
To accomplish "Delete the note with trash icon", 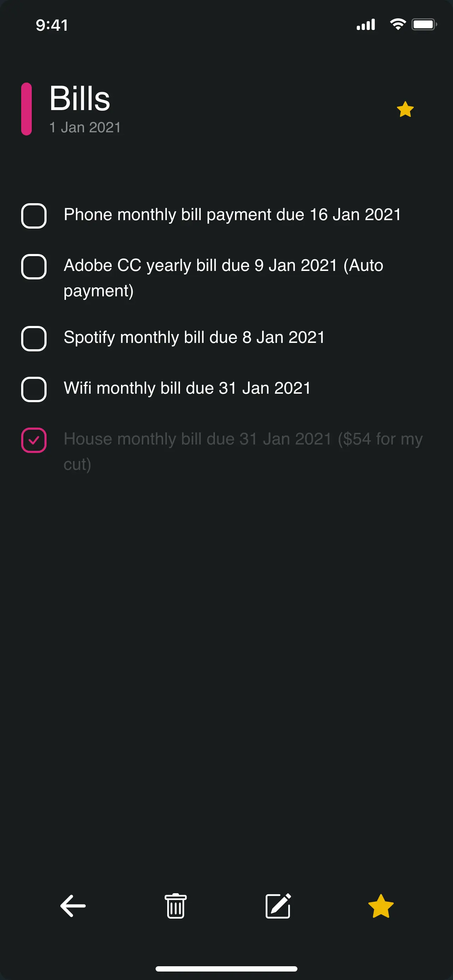I will coord(175,906).
